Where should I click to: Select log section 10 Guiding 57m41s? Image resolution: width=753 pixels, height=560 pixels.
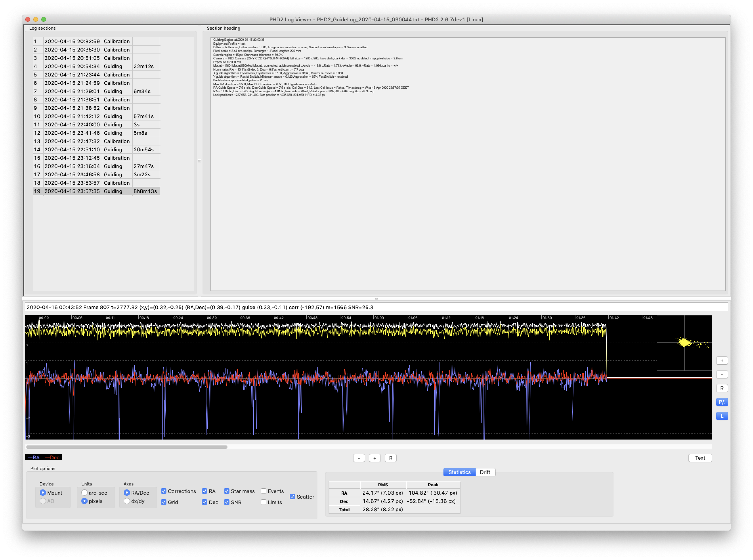96,116
